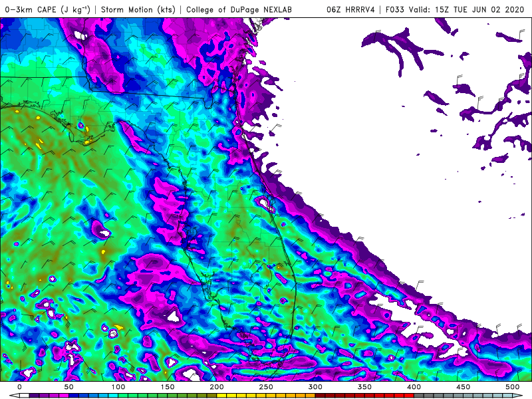
Task: Click the colorbar label '0'
Action: click(19, 387)
